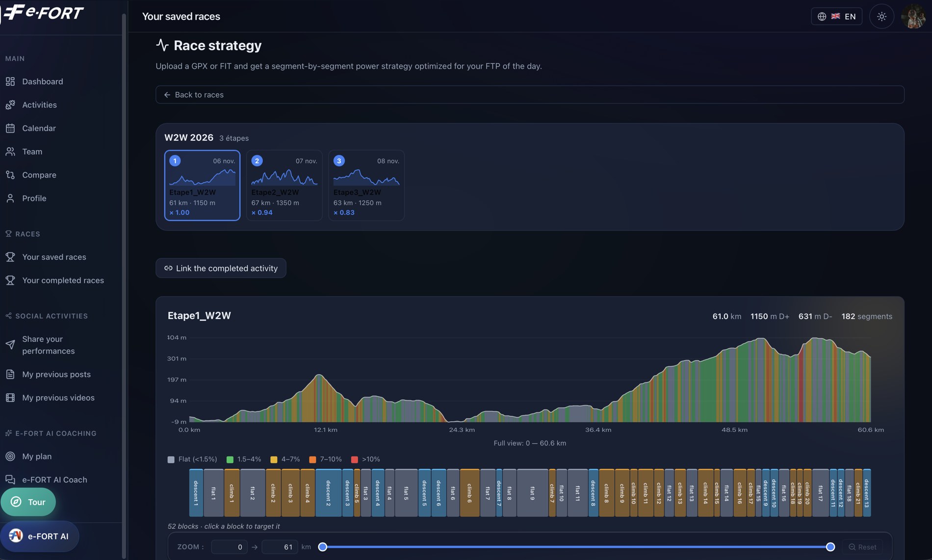Select the flat 17 block

click(x=821, y=493)
